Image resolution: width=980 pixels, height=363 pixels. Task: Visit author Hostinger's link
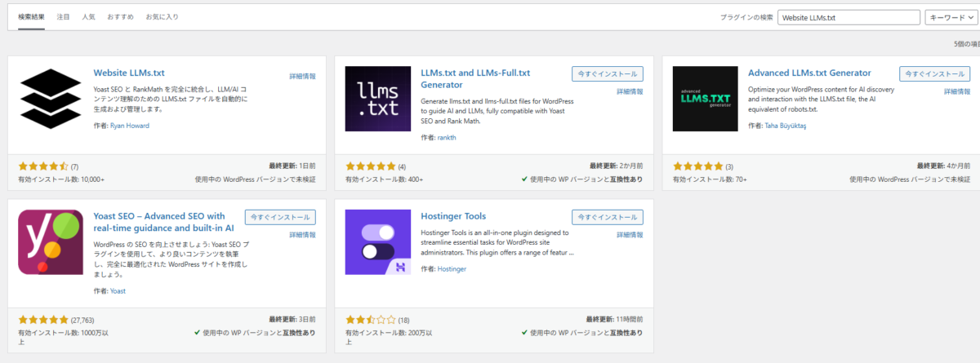(452, 268)
